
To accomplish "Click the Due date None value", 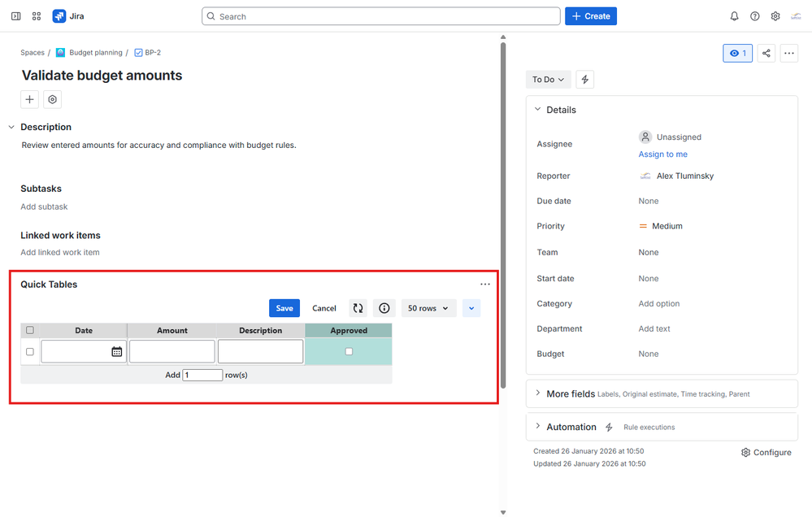I will point(649,201).
